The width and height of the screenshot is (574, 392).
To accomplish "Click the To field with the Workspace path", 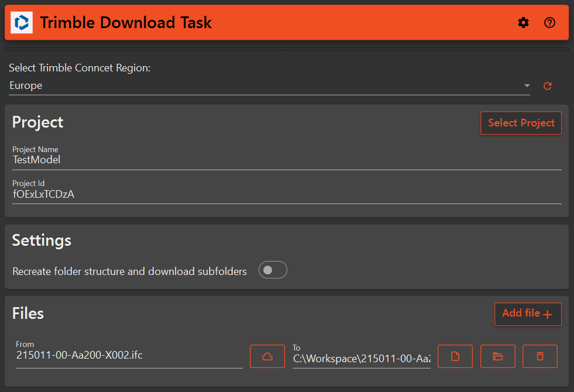I will coord(361,359).
